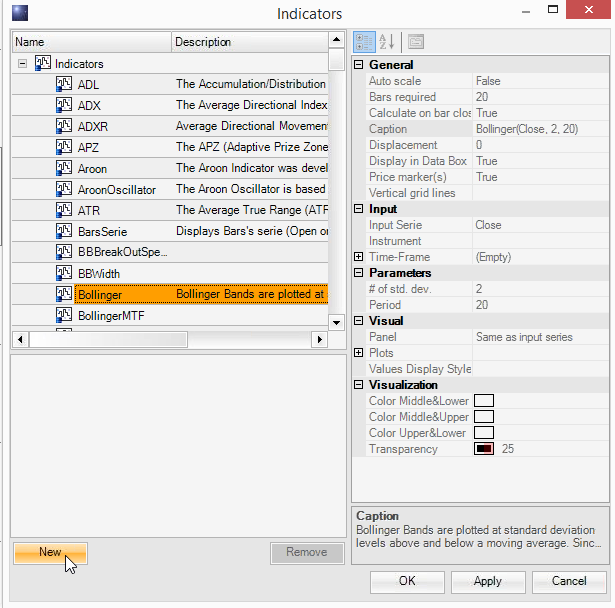The height and width of the screenshot is (608, 615).
Task: Click the Instrument value field
Action: pyautogui.click(x=540, y=241)
